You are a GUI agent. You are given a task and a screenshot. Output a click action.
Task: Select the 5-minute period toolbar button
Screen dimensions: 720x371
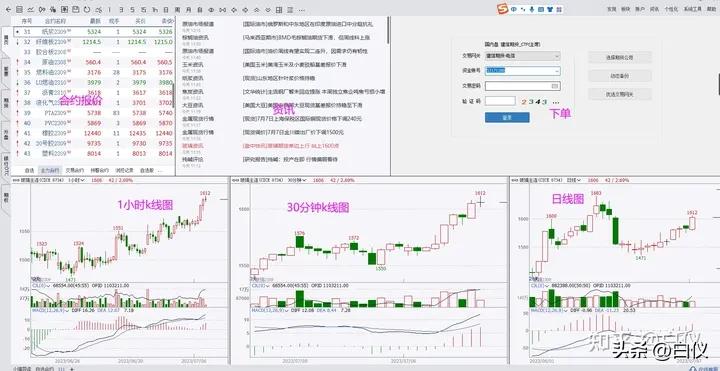(132, 10)
